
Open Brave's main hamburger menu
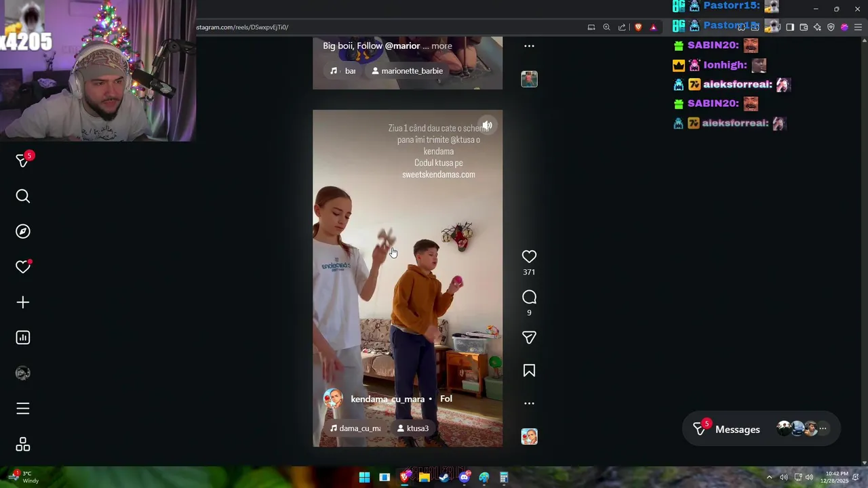click(x=858, y=27)
